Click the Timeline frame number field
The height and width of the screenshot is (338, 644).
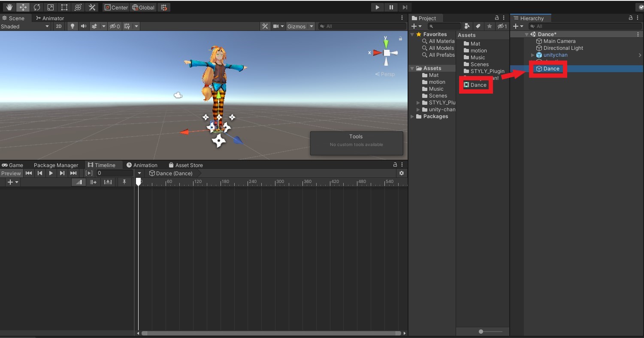(115, 173)
